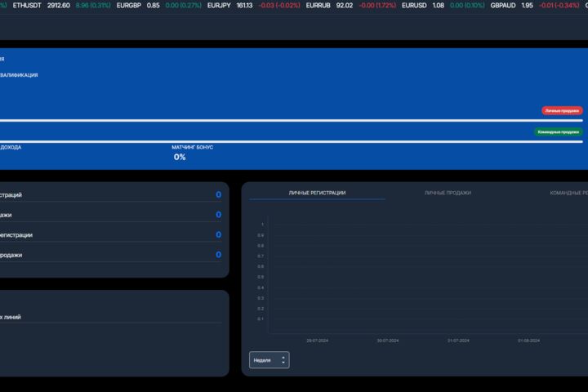Switch to the Личные продажи chart tab
This screenshot has width=588, height=392.
(448, 193)
